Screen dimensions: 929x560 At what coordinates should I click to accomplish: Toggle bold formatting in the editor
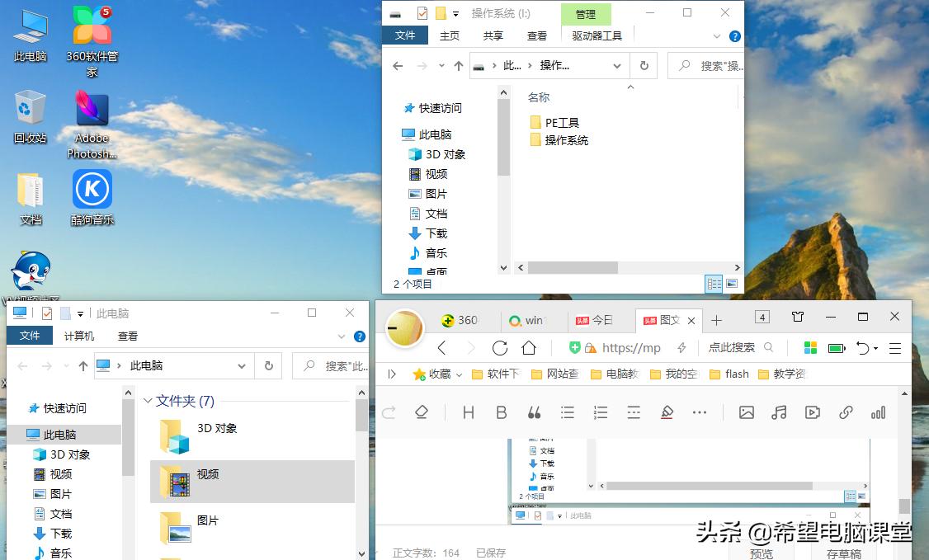pos(502,412)
